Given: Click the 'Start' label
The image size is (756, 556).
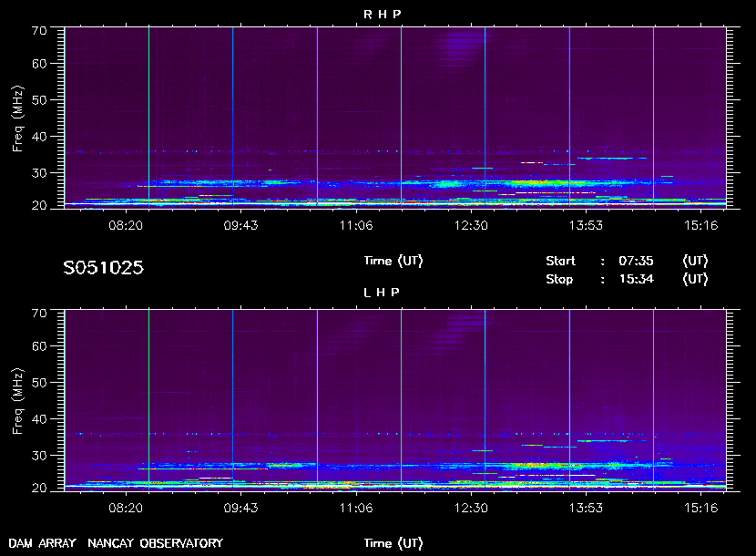Looking at the screenshot, I should 560,261.
